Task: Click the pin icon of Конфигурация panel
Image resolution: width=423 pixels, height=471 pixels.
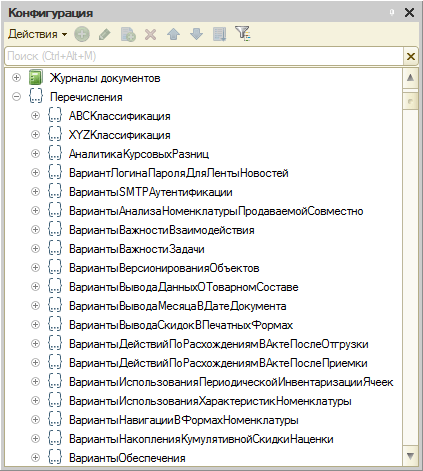Action: coord(392,13)
